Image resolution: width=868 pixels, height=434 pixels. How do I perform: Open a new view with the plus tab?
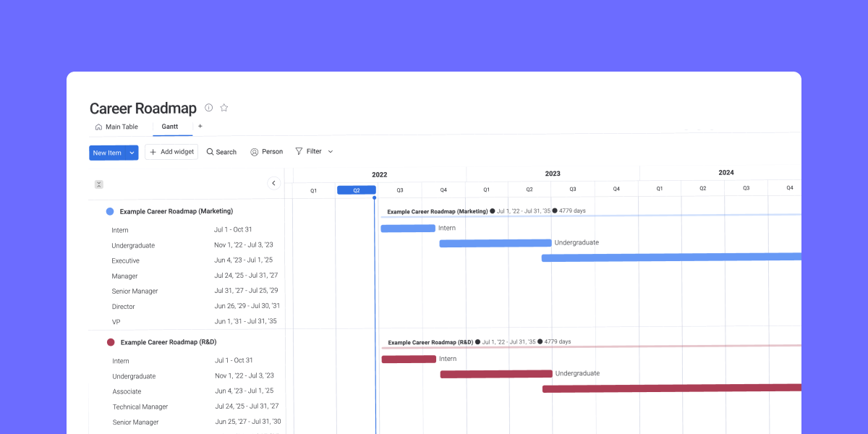tap(200, 126)
